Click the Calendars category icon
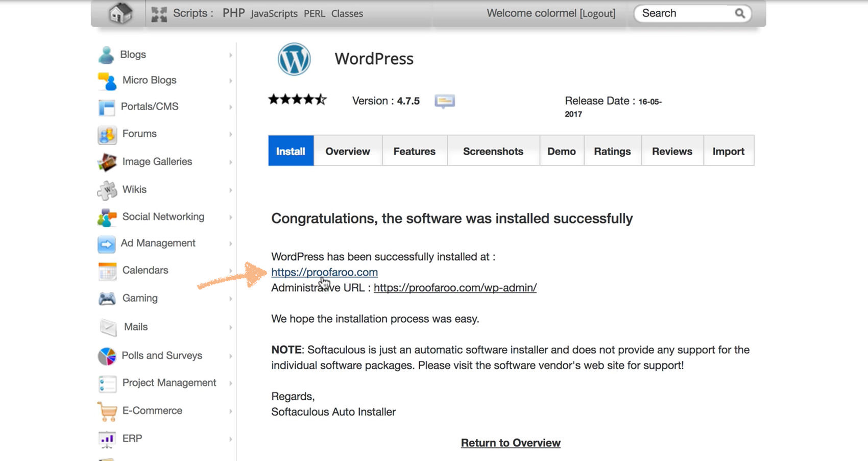 click(x=107, y=271)
